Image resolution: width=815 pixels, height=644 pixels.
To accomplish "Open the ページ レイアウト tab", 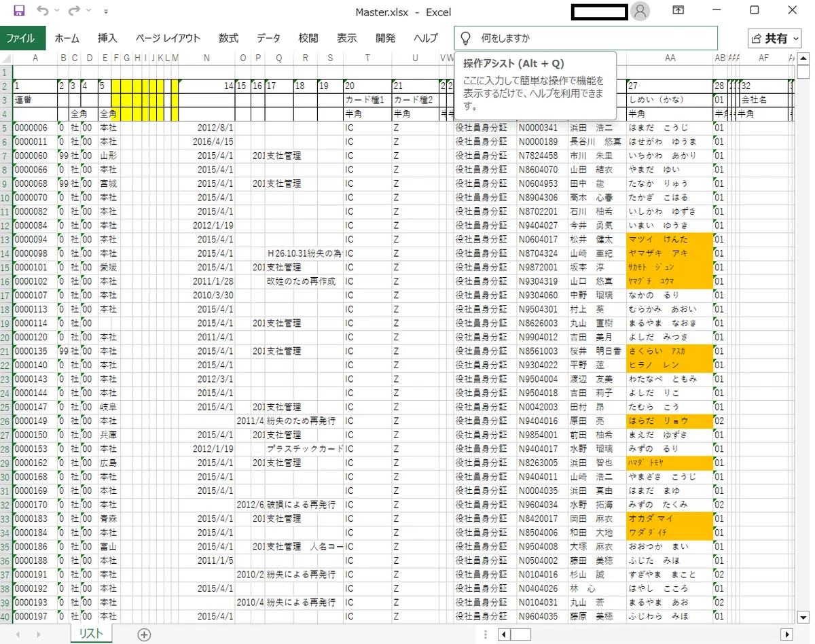I will (168, 38).
